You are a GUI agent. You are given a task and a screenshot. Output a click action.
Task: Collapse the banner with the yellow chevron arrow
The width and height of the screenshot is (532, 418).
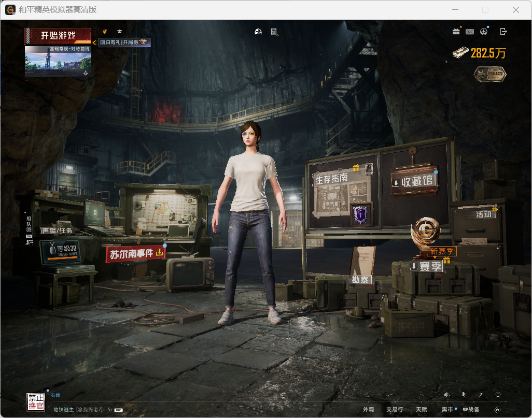coord(94,42)
